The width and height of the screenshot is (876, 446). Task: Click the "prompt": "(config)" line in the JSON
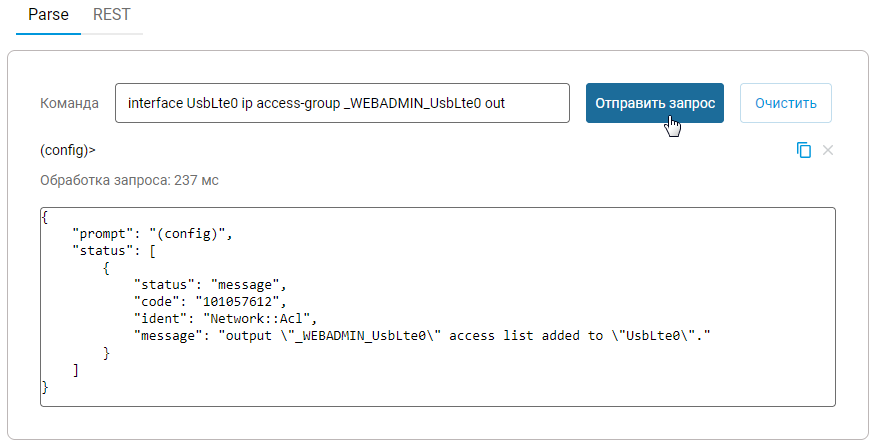click(x=152, y=233)
